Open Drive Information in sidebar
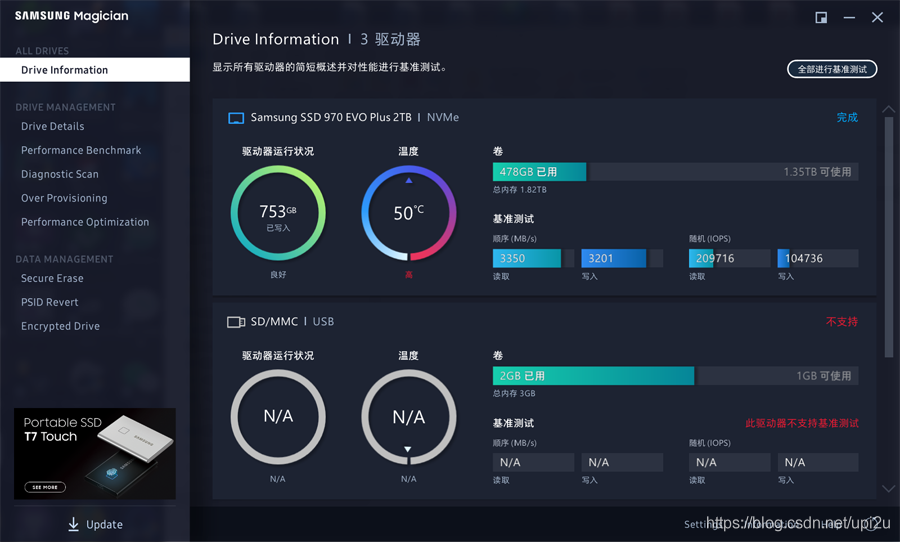900x542 pixels. [95, 69]
